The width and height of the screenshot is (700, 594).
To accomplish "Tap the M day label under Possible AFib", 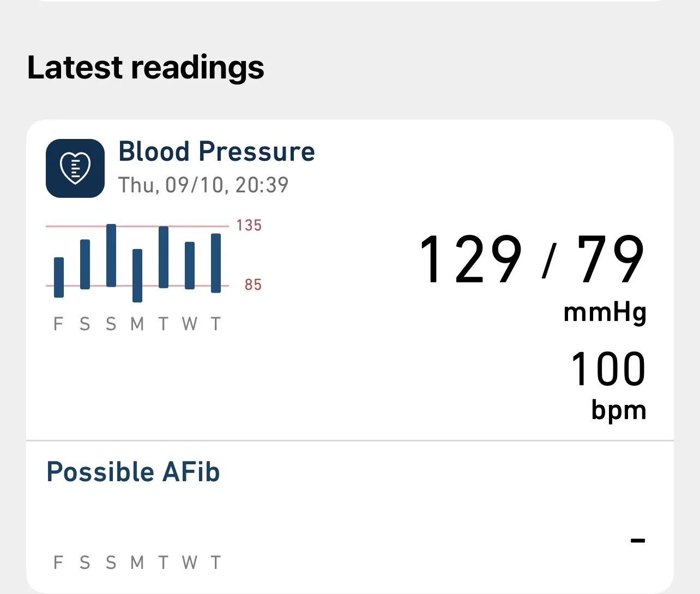I will (x=137, y=562).
